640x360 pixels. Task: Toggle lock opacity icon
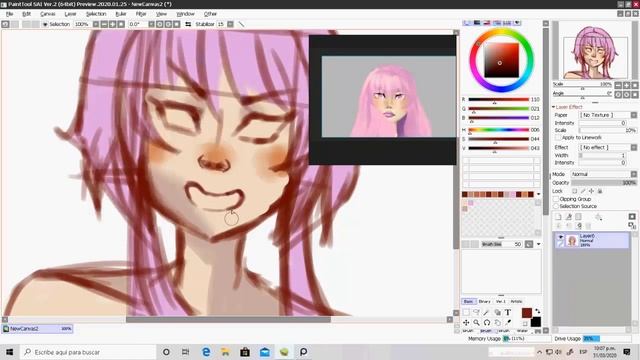(574, 191)
